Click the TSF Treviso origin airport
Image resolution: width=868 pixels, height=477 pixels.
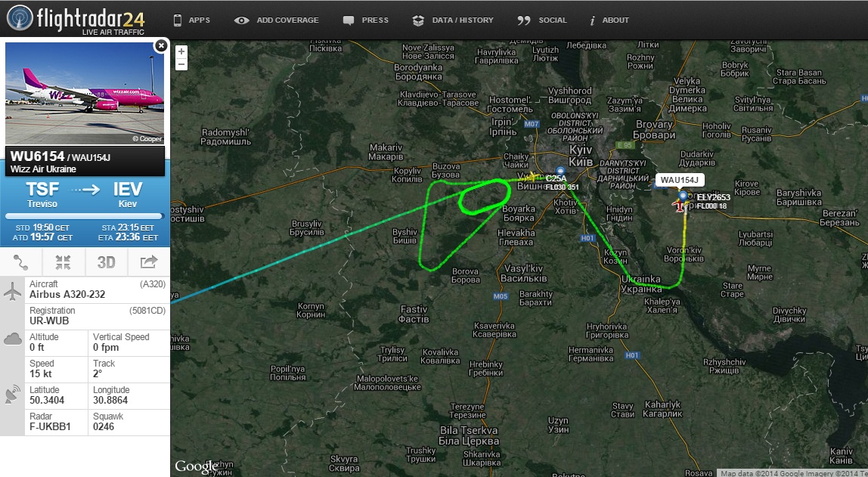pyautogui.click(x=42, y=194)
